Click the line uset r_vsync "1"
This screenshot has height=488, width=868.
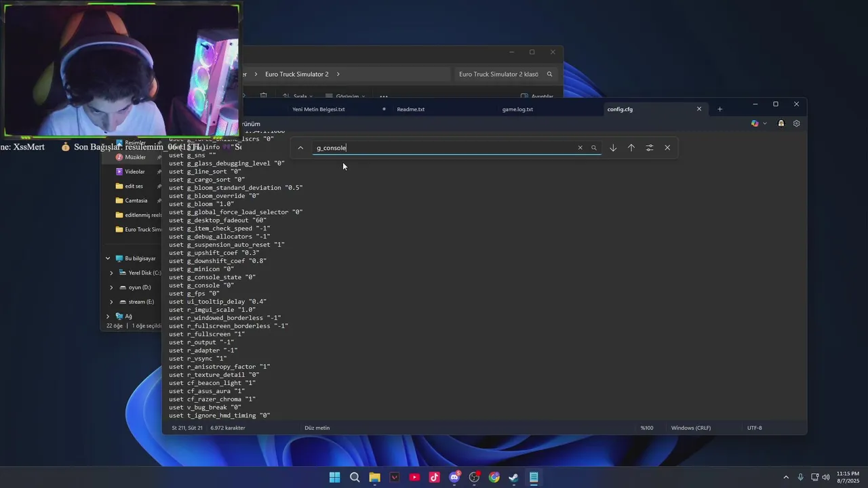click(198, 359)
